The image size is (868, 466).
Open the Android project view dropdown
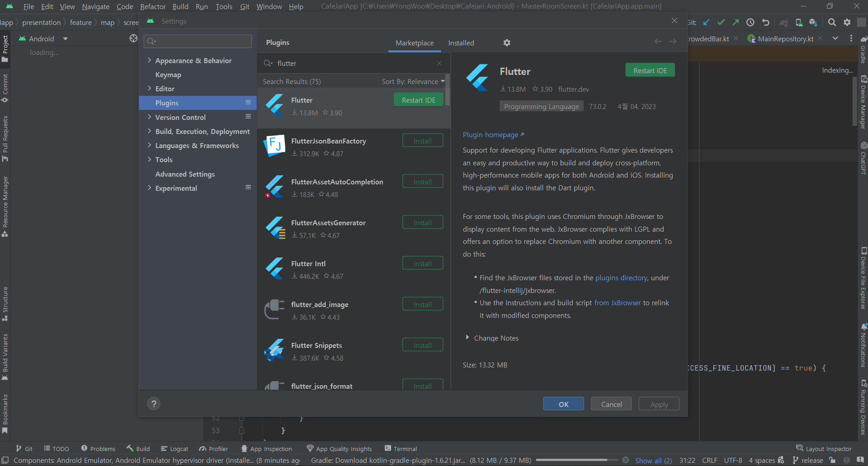(x=65, y=39)
